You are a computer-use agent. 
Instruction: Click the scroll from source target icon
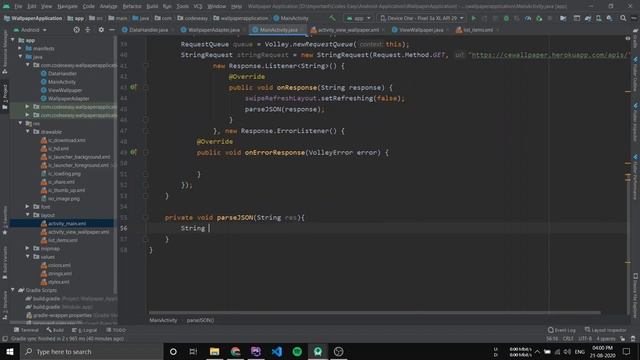pyautogui.click(x=76, y=30)
